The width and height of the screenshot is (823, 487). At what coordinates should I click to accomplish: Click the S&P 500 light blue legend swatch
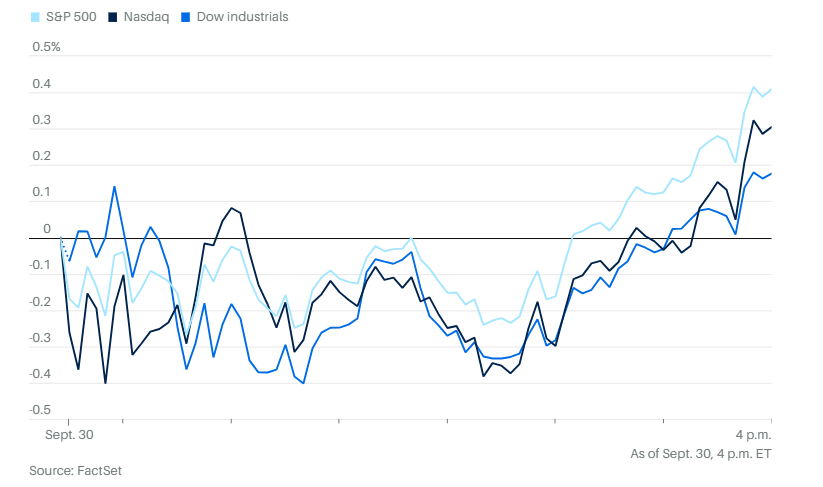point(36,17)
